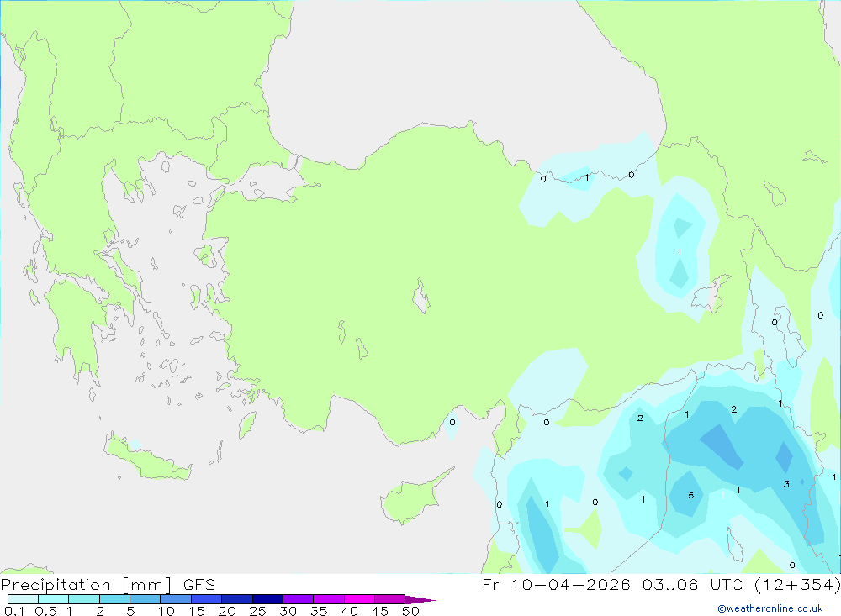Click the "(12+354)" forecast run label
Viewport: 841px width, 616px height.
click(797, 584)
